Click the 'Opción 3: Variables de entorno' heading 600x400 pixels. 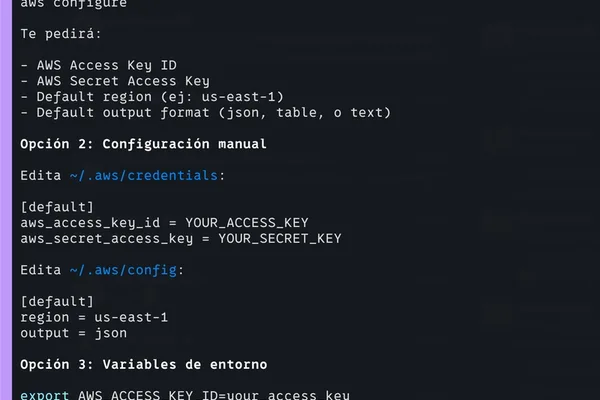143,364
